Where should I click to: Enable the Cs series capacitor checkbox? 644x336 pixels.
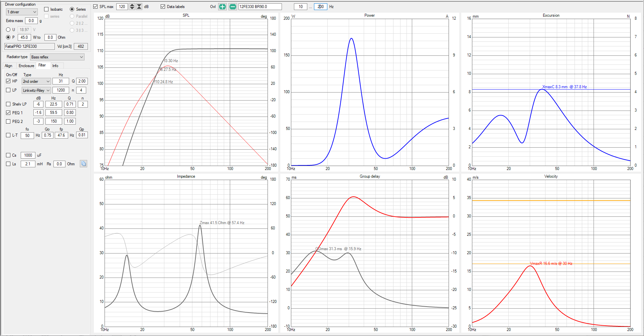point(8,155)
